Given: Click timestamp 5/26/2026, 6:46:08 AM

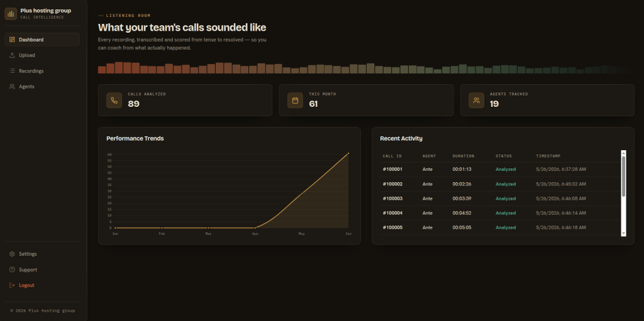Looking at the screenshot, I should [x=560, y=199].
